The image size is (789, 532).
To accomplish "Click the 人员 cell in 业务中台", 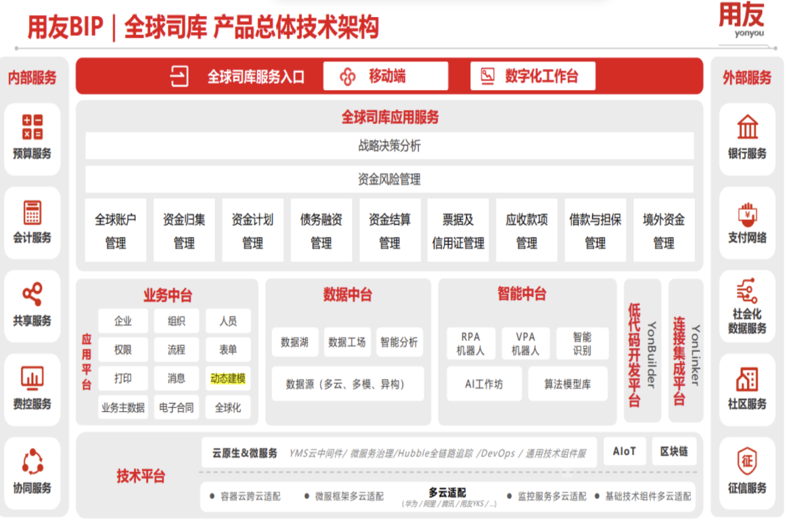I will (228, 321).
